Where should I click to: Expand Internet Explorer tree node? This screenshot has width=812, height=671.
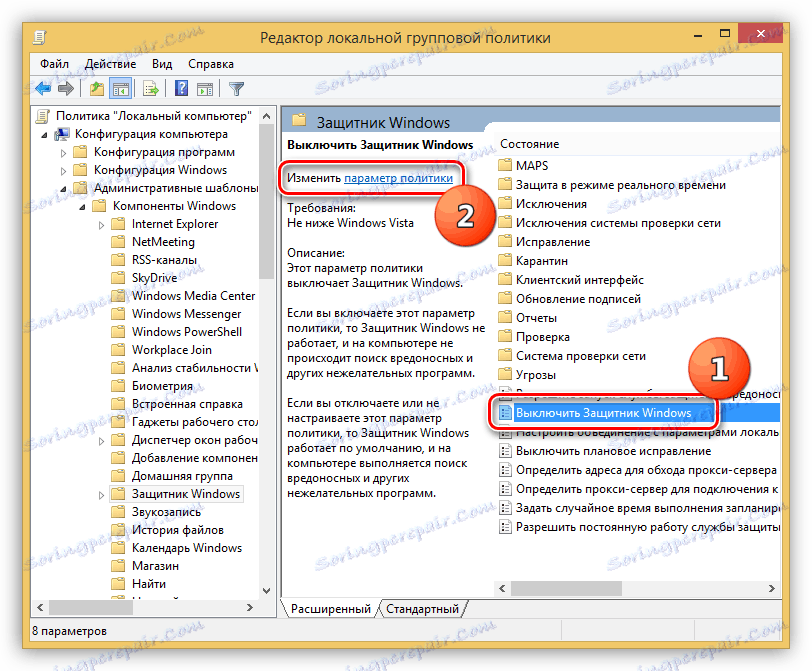point(102,225)
